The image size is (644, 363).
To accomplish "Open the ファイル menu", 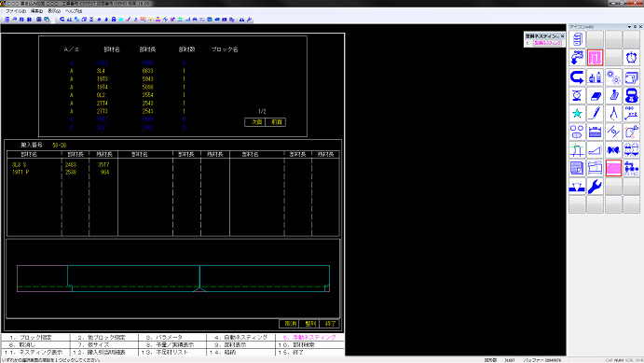I will coord(16,11).
